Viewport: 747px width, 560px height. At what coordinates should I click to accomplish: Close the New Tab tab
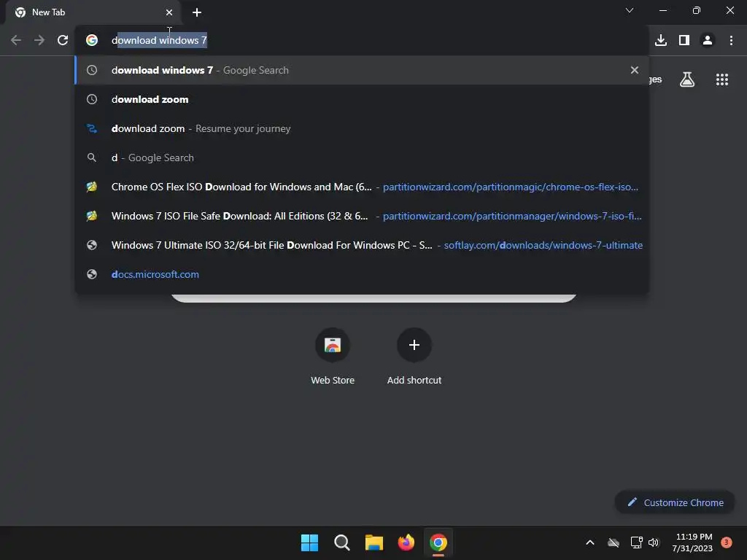click(x=169, y=12)
